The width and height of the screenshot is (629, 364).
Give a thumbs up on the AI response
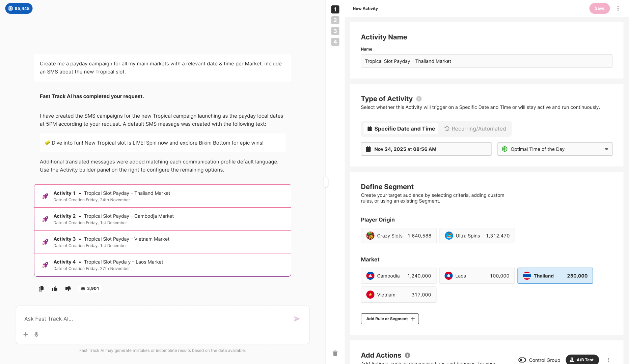[x=54, y=289]
